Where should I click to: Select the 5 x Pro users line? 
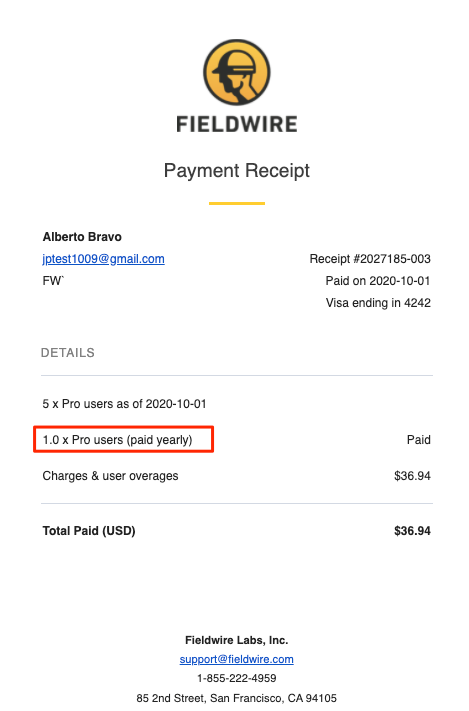tap(124, 404)
